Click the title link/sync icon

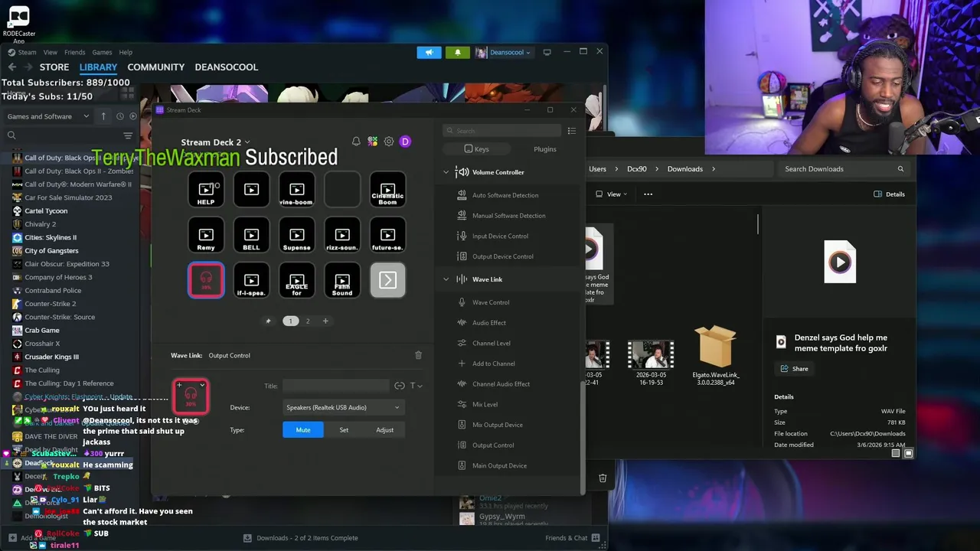[x=399, y=386]
